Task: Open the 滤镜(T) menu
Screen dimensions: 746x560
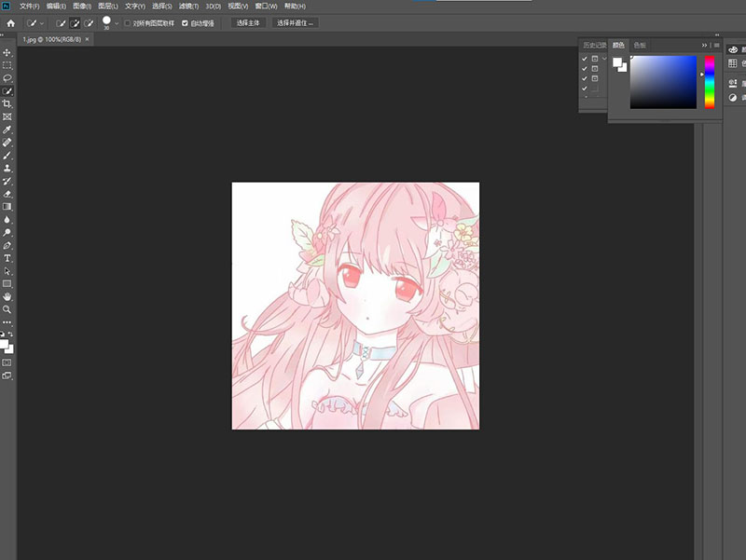Action: (x=189, y=6)
